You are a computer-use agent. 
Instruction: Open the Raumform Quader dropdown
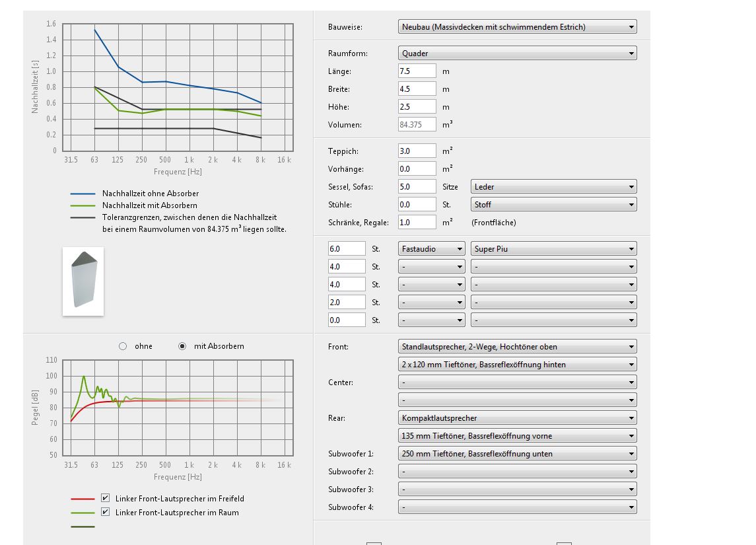518,54
